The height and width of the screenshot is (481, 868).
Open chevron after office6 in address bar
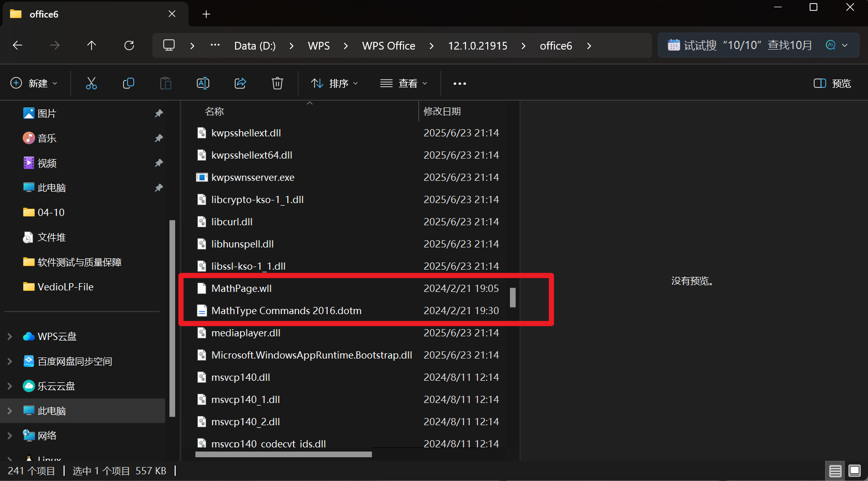click(589, 45)
